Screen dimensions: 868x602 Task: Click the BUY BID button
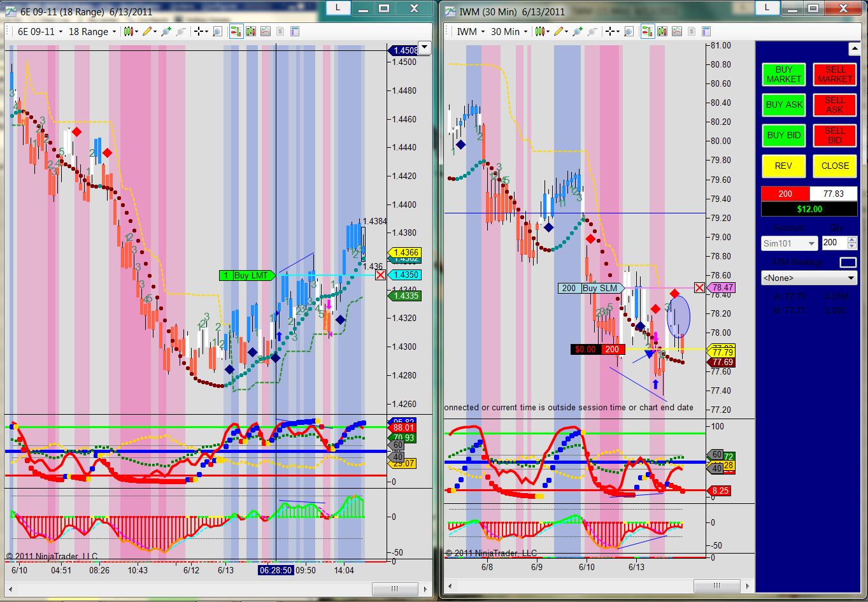[784, 135]
